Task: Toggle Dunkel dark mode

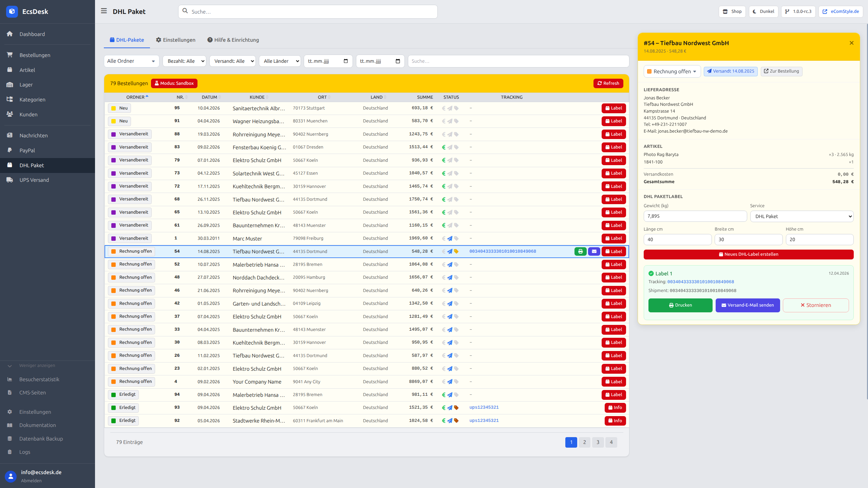Action: 763,11
